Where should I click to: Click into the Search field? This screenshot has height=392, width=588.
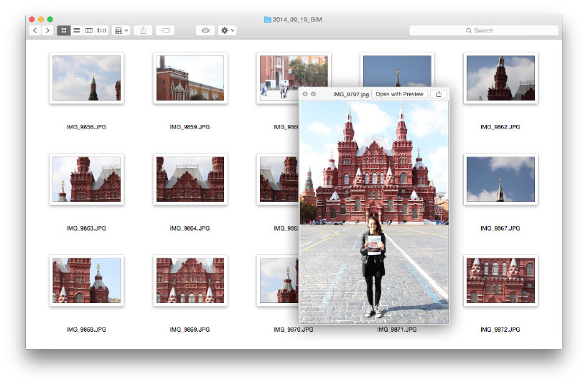[x=483, y=30]
